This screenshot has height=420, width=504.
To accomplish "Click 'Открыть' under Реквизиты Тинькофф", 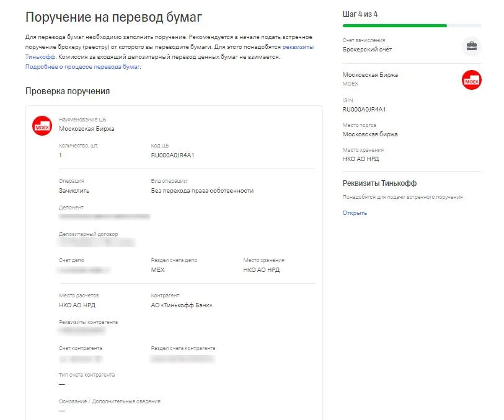I will pyautogui.click(x=355, y=213).
